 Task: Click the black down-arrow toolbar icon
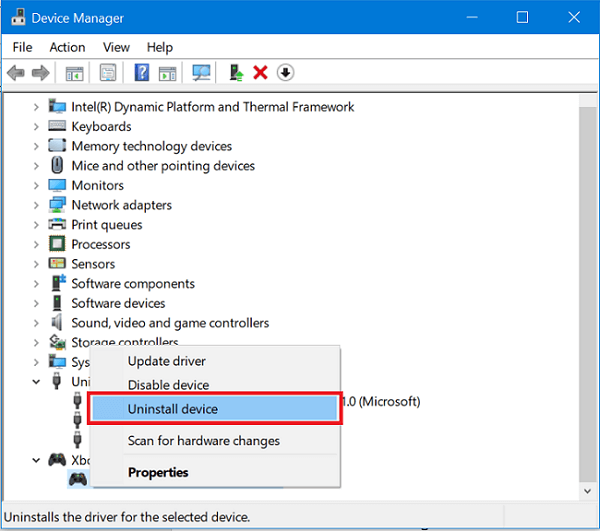(x=285, y=73)
